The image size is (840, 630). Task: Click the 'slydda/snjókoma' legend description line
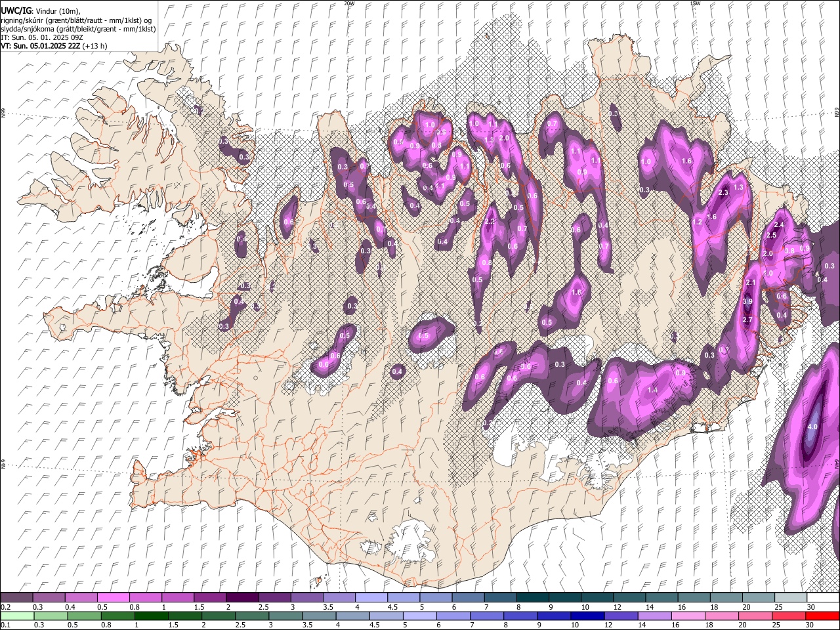(78, 29)
